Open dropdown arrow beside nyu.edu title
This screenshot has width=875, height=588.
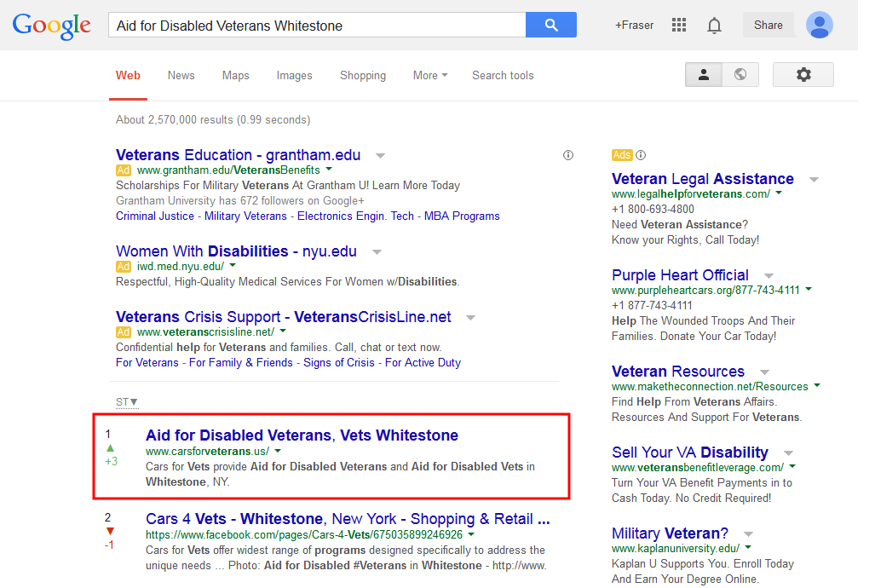pos(377,252)
